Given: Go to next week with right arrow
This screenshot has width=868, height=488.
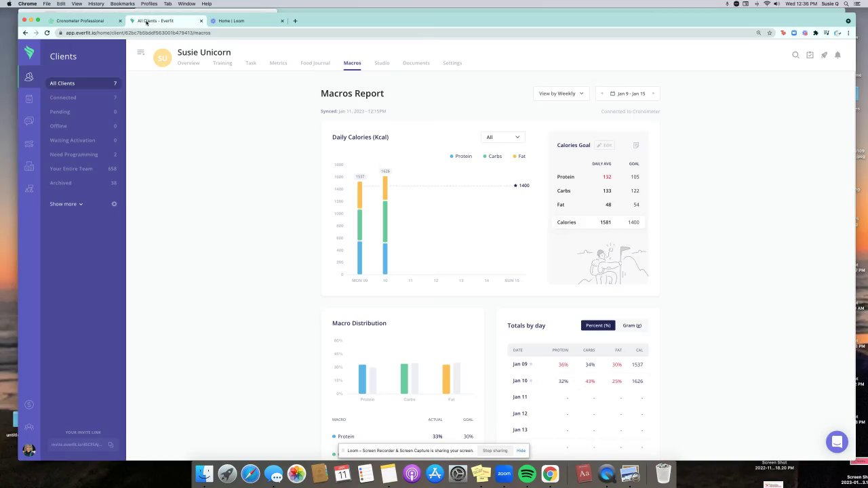Looking at the screenshot, I should (x=653, y=94).
